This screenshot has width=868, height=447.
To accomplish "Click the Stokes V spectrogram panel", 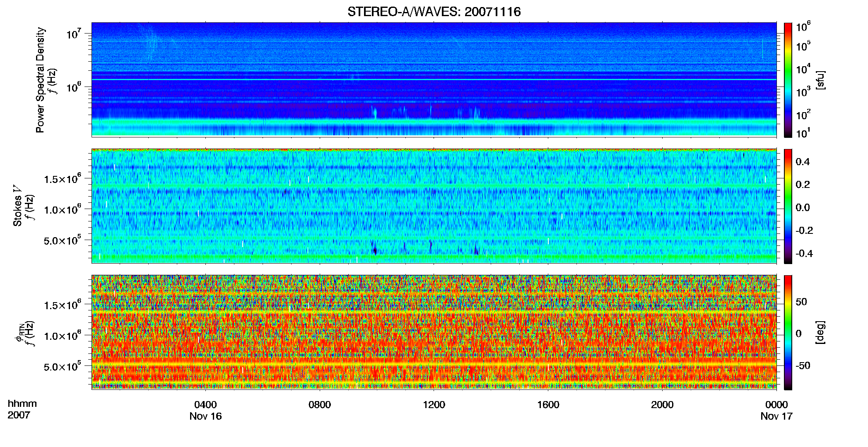I will click(x=434, y=206).
